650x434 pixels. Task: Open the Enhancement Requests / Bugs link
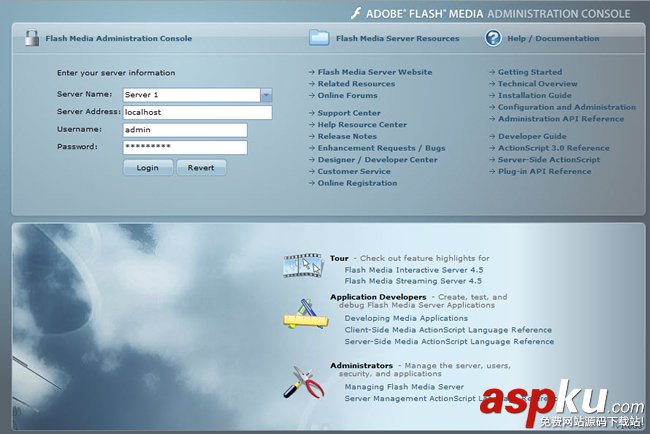(x=381, y=148)
